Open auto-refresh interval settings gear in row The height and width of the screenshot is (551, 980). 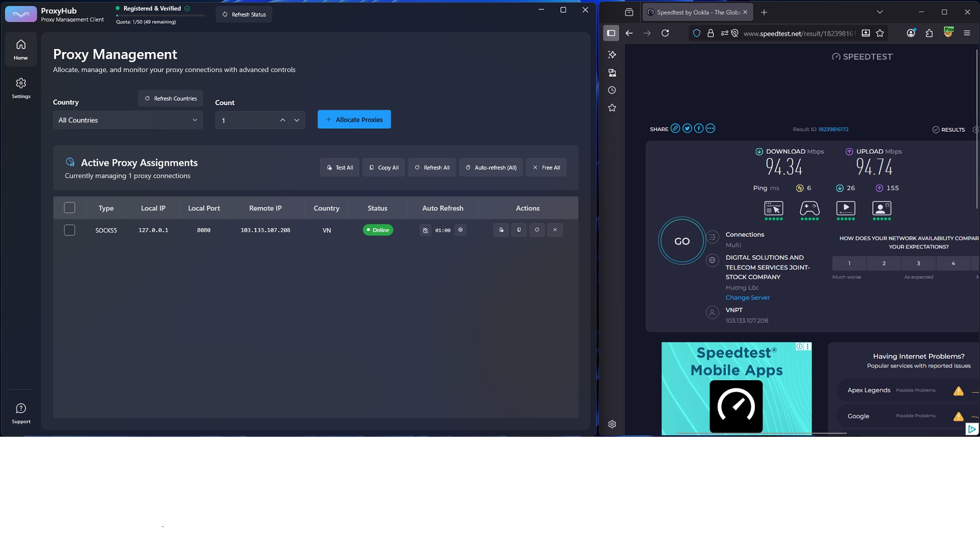[x=460, y=230]
